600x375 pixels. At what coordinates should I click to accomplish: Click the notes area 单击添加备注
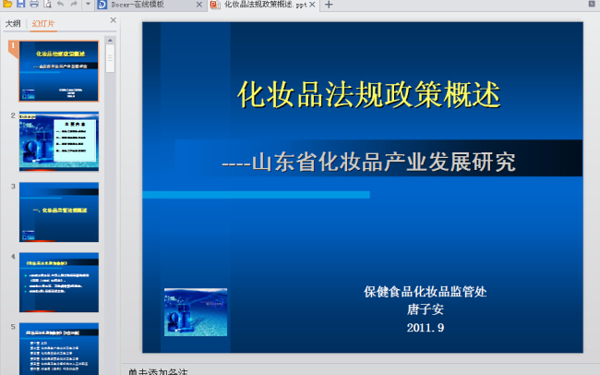(x=158, y=372)
